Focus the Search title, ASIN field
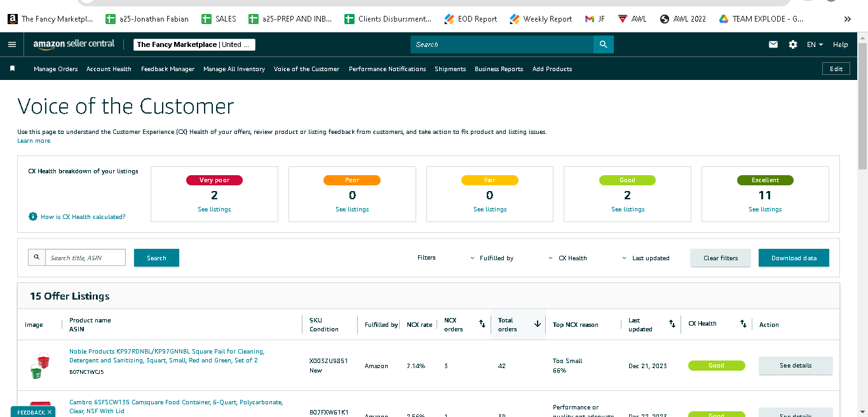Viewport: 868px width, 417px height. tap(85, 258)
